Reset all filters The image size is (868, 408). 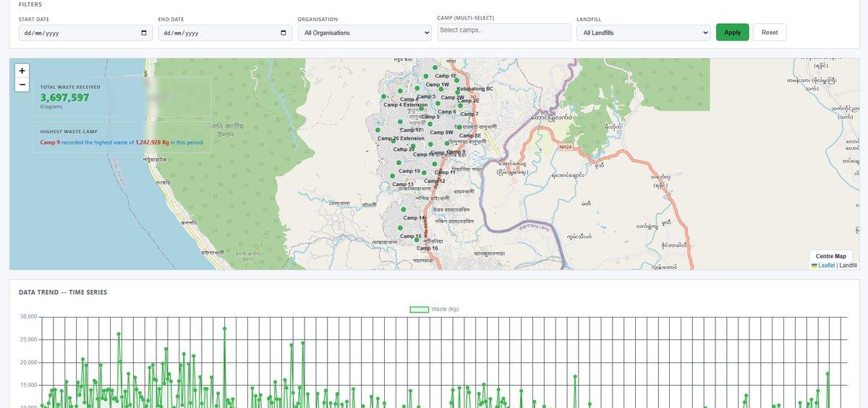pyautogui.click(x=770, y=32)
